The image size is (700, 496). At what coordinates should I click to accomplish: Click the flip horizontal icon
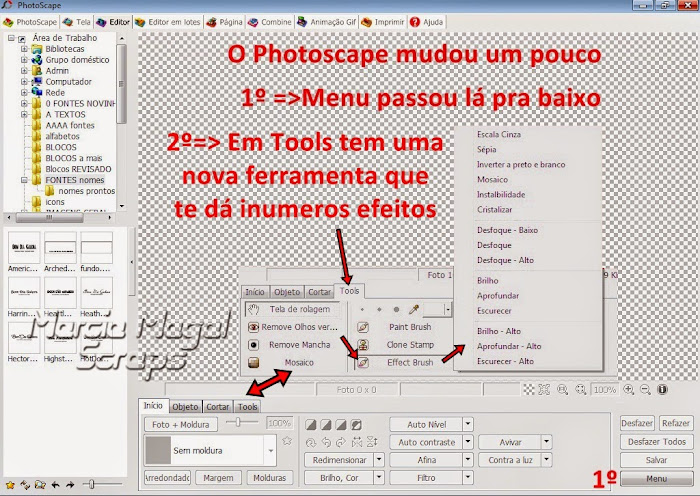tap(356, 442)
